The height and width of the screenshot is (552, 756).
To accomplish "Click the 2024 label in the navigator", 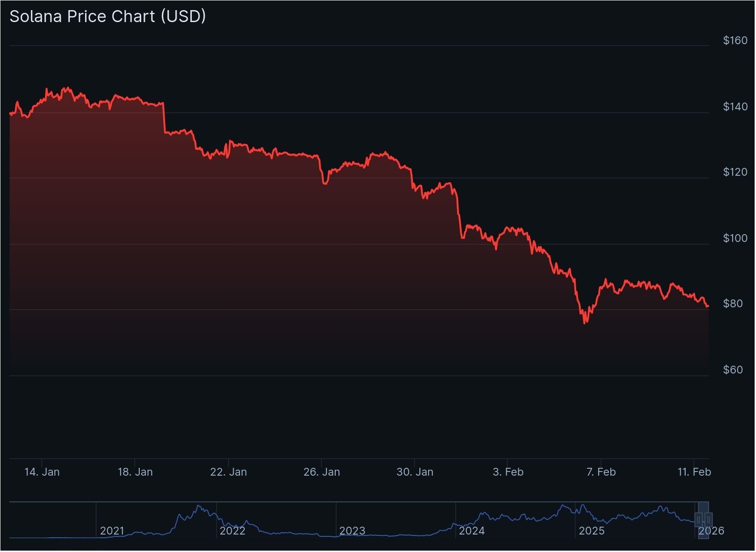I will (472, 531).
